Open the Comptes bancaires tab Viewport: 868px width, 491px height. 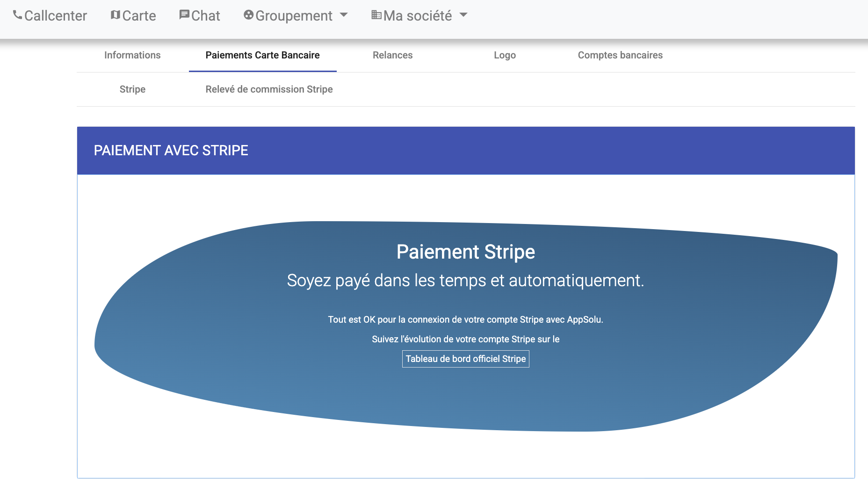click(620, 55)
